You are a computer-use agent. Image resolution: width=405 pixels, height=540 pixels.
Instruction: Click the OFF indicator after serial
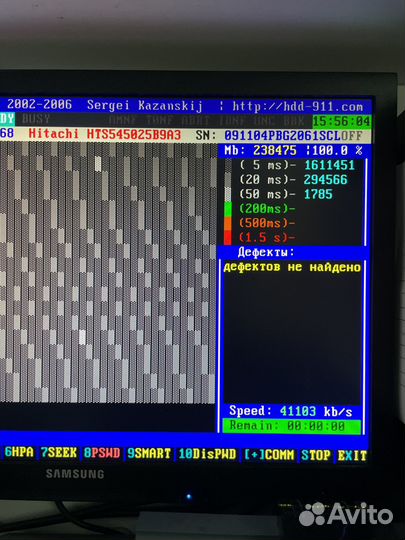352,136
